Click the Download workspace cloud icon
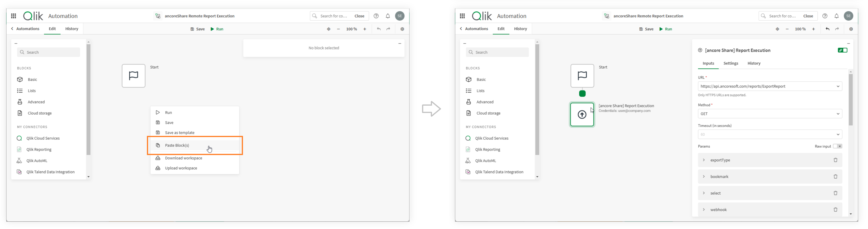This screenshot has width=868, height=229. tap(158, 158)
